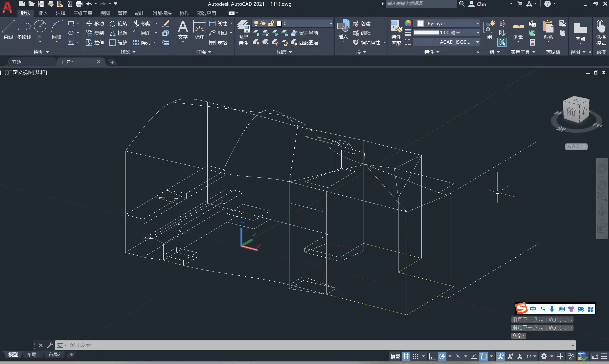
Task: Switch to the 视图 (View) ribbon tab
Action: tap(105, 13)
